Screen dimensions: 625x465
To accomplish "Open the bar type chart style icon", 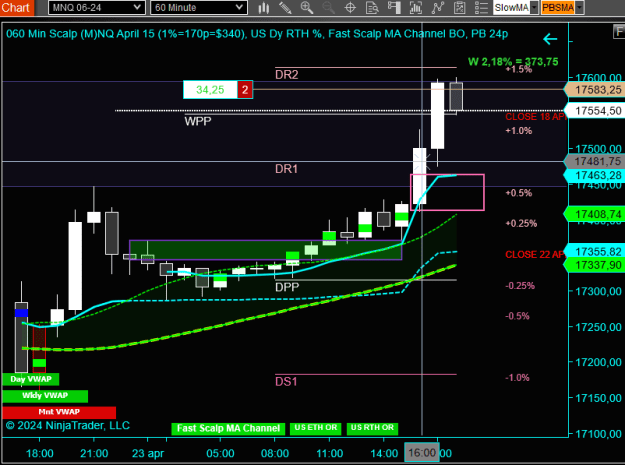I will coord(263,8).
